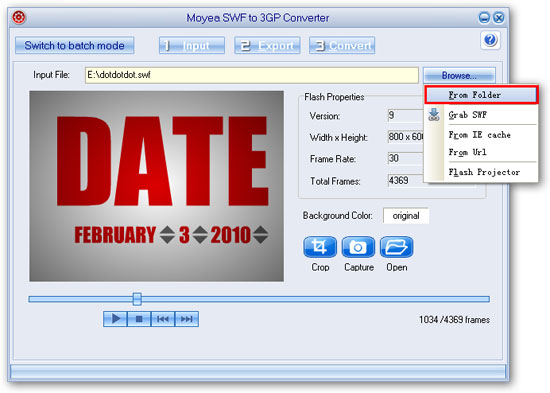This screenshot has width=550, height=393.
Task: Choose Flash Projector menu item
Action: click(x=481, y=172)
